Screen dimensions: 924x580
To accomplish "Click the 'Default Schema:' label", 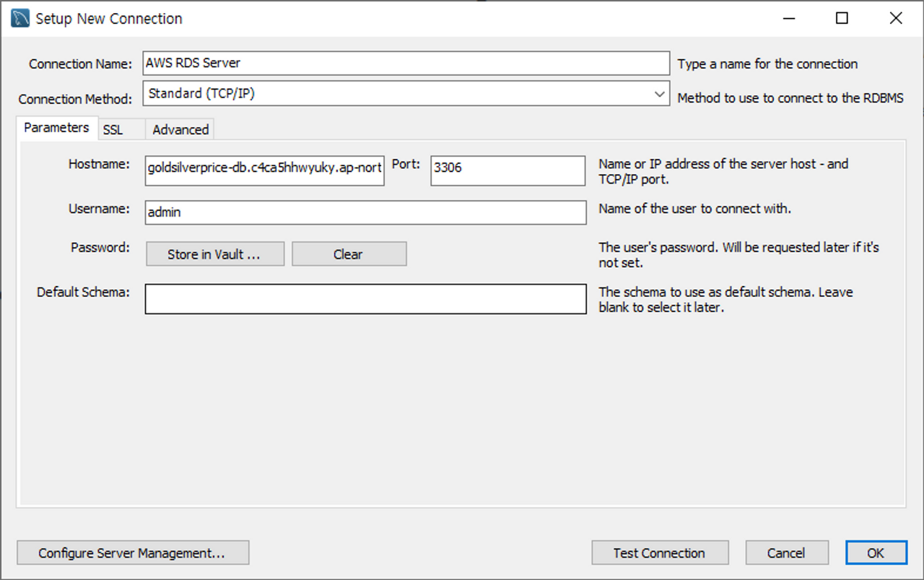I will click(84, 293).
